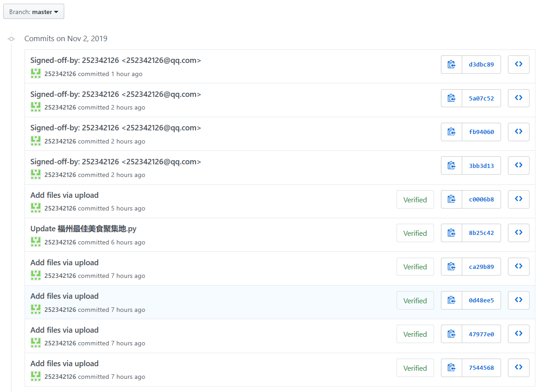Click the 'Commits on Nov 2, 2019' heading
Image resolution: width=540 pixels, height=392 pixels.
tap(66, 38)
